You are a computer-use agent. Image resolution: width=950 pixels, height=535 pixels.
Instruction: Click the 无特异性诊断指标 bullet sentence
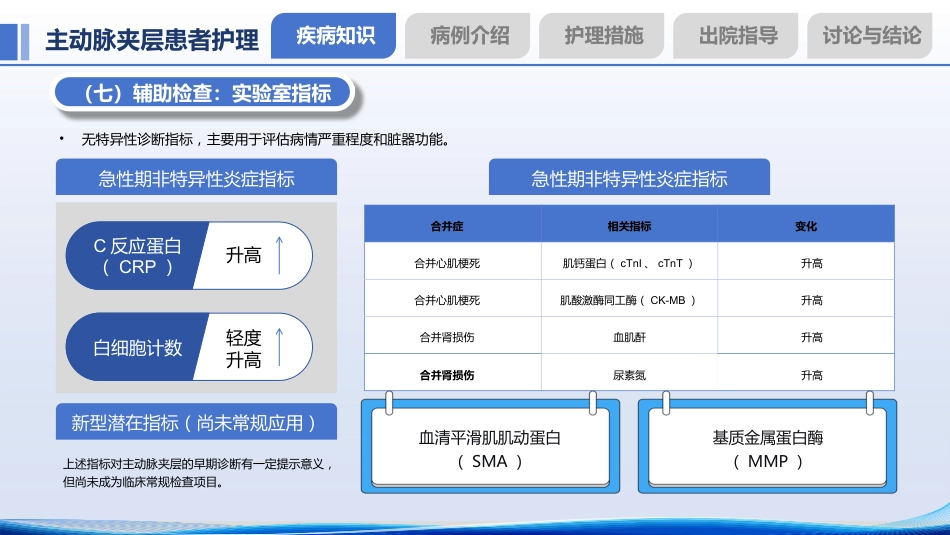click(266, 140)
